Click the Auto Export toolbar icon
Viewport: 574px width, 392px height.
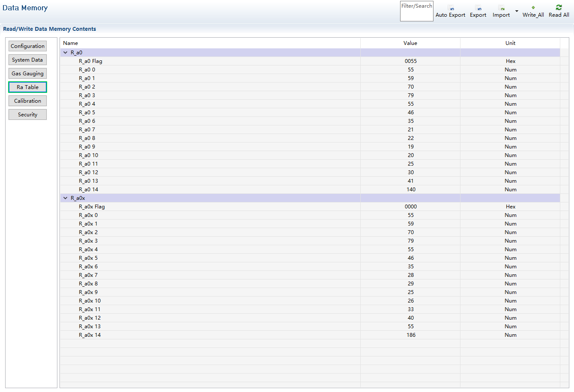point(451,8)
